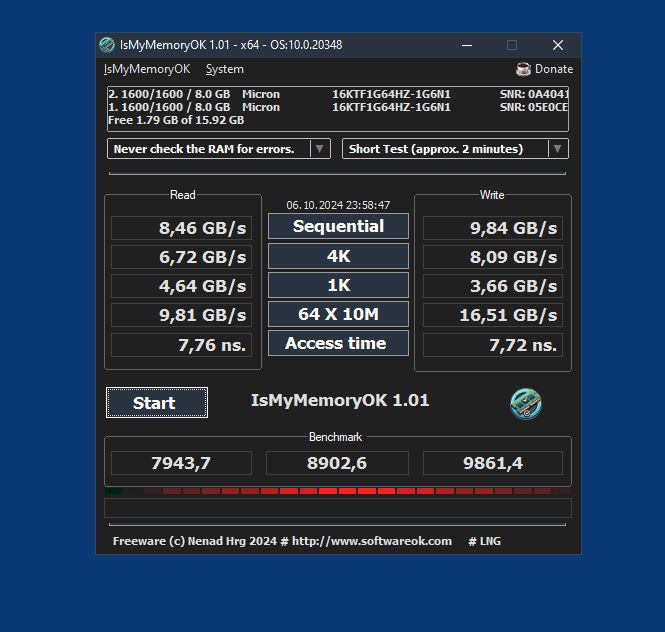The height and width of the screenshot is (632, 665).
Task: Click the round memory chip logo icon
Action: (526, 403)
